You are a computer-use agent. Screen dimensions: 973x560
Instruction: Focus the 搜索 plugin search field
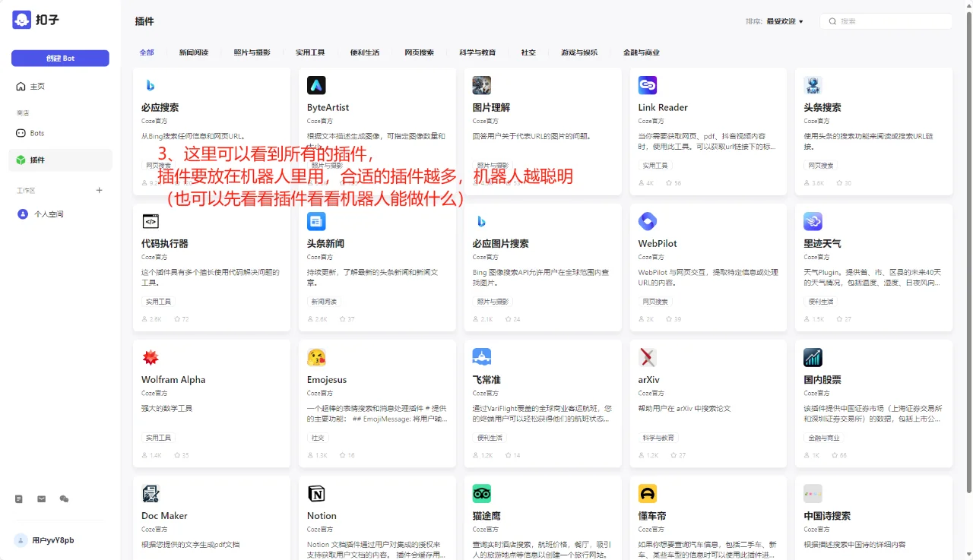click(886, 21)
